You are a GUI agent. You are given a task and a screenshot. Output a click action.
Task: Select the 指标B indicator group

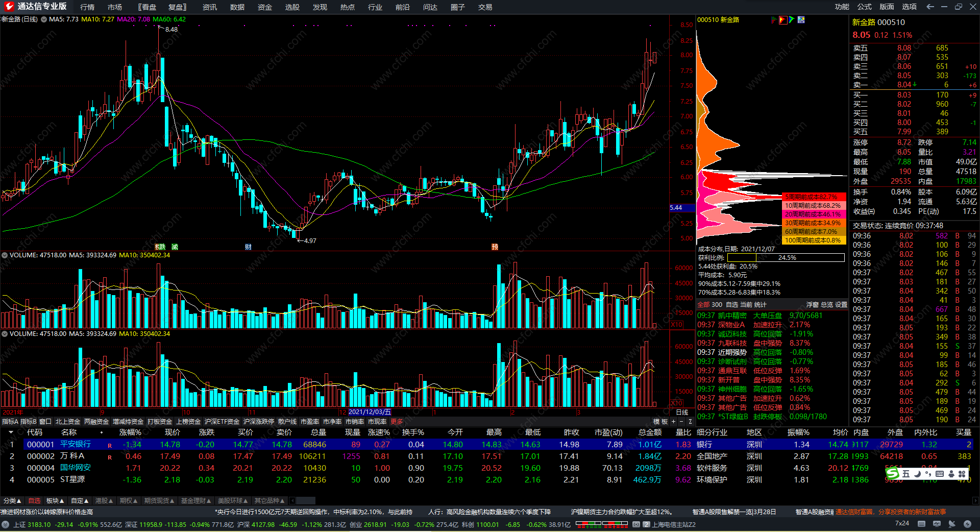[x=28, y=422]
